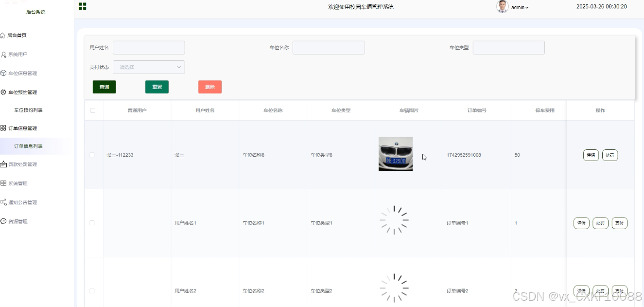The image size is (644, 307).
Task: Click the 车位类型 column header
Action: click(341, 110)
